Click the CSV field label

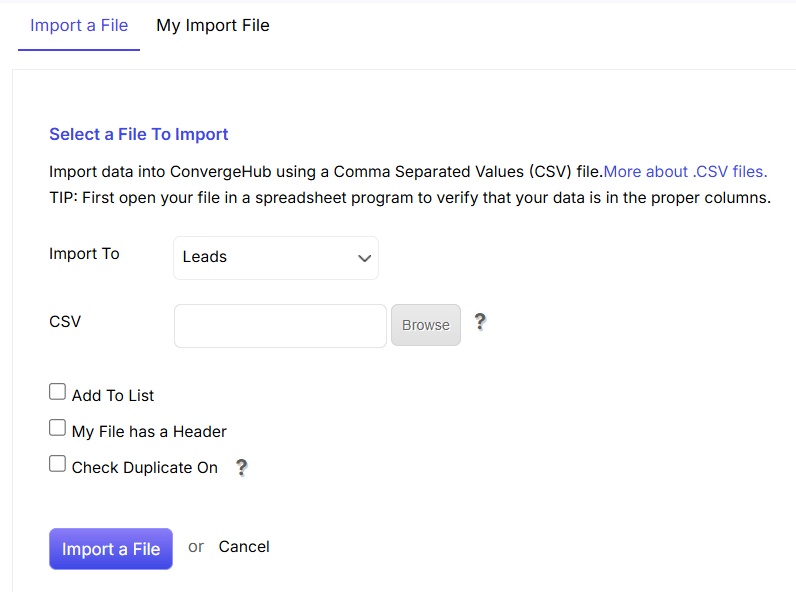(65, 321)
